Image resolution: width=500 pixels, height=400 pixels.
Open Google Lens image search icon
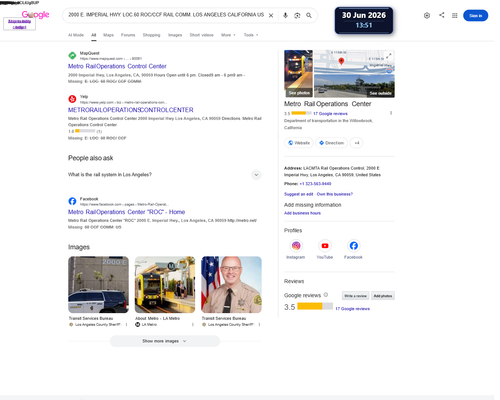[x=297, y=15]
